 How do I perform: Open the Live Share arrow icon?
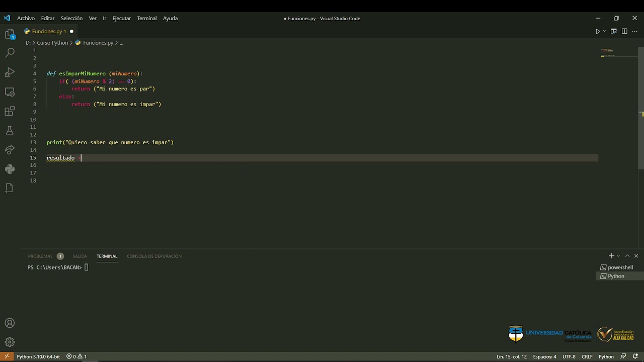[10, 149]
